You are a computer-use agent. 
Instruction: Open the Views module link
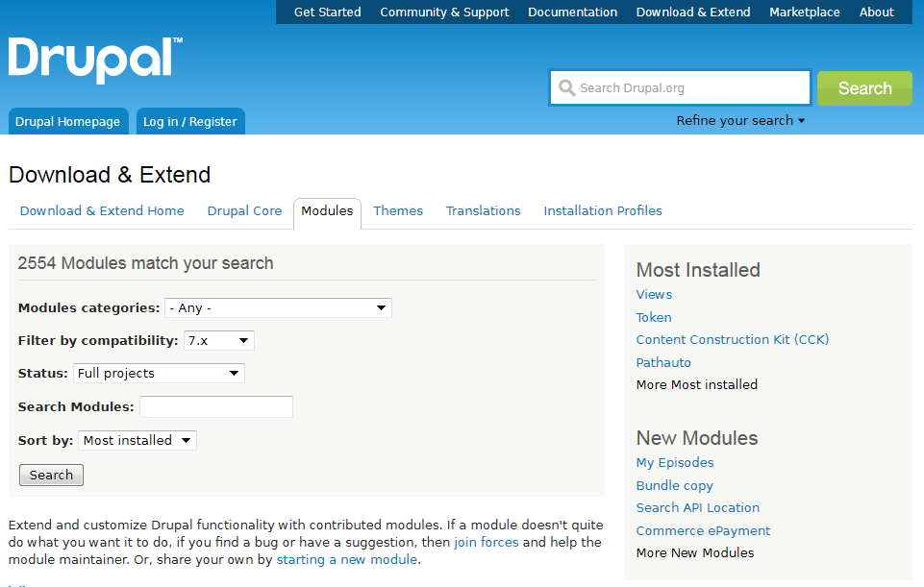point(654,294)
